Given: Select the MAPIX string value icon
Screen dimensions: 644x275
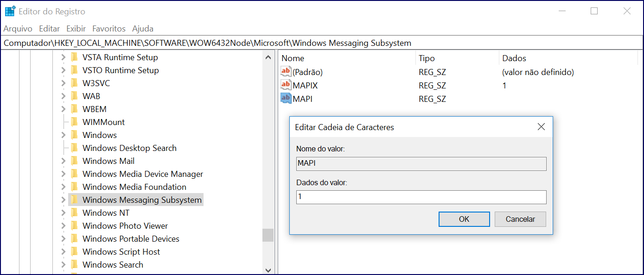Looking at the screenshot, I should click(286, 85).
